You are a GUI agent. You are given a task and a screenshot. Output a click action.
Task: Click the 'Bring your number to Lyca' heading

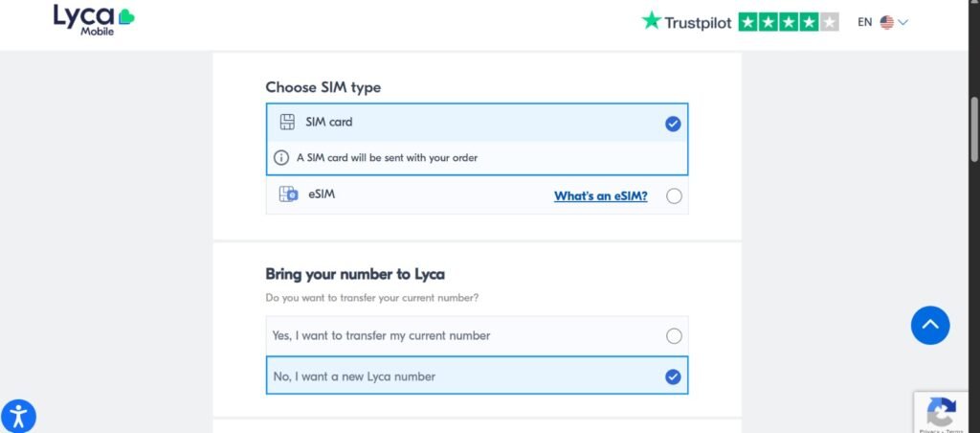click(x=354, y=274)
